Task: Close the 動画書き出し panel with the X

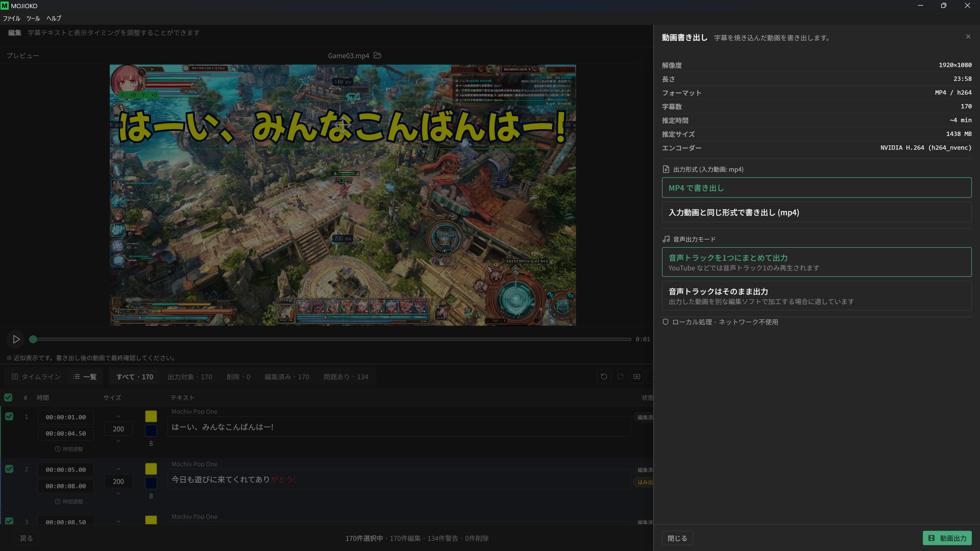Action: [968, 36]
